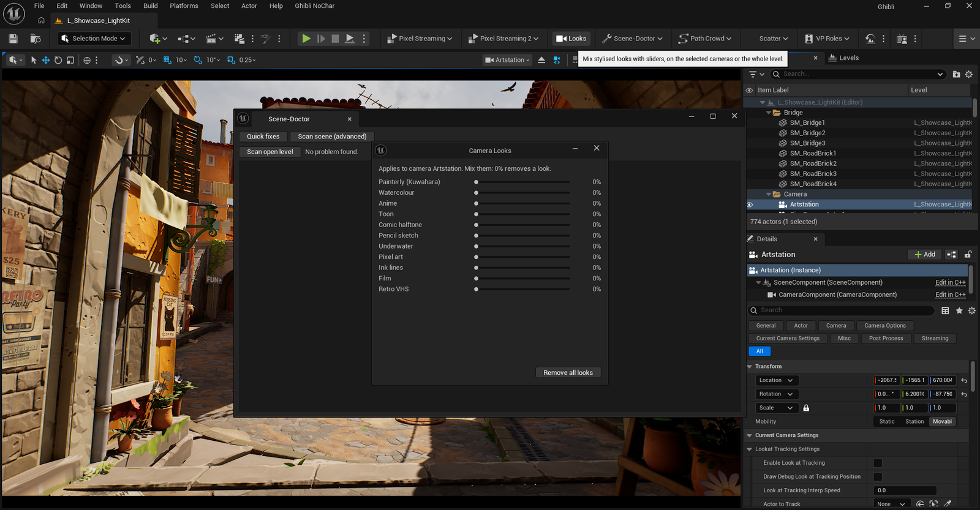This screenshot has height=510, width=980.
Task: Click the blueprint/script icon beside Add
Action: 951,255
